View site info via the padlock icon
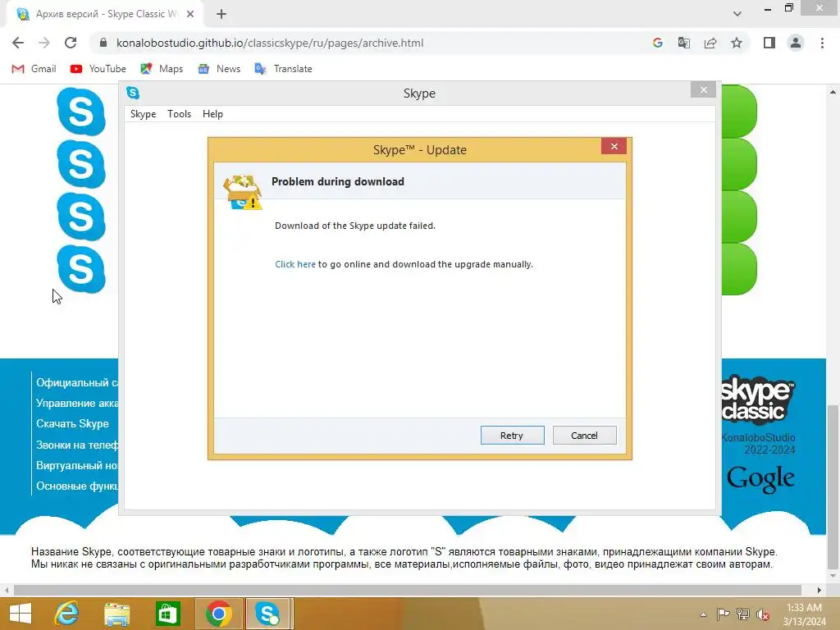The height and width of the screenshot is (630, 840). coord(103,43)
